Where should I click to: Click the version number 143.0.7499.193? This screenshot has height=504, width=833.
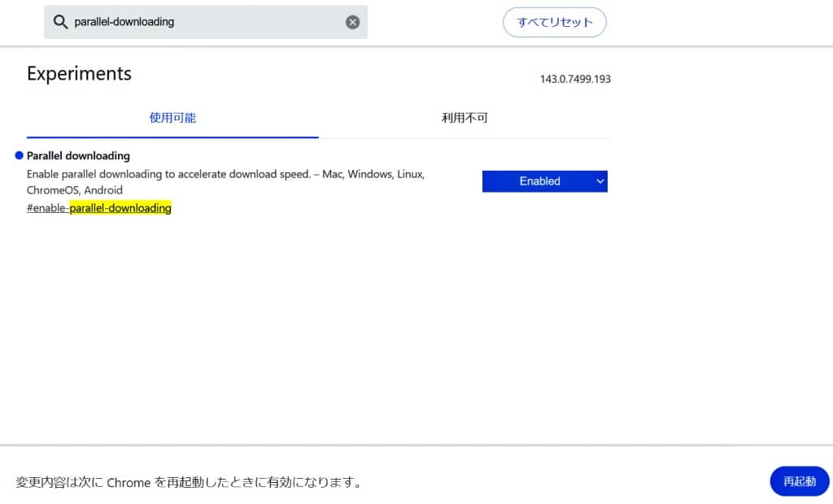tap(575, 79)
